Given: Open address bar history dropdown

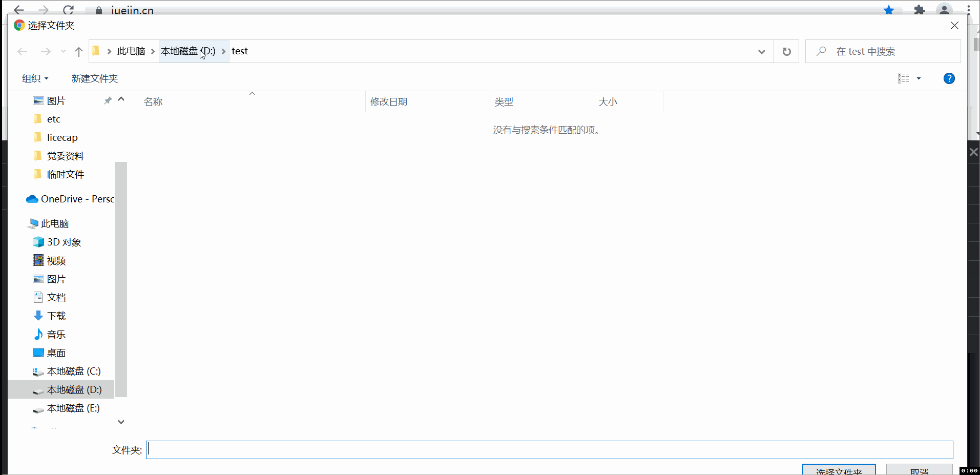Looking at the screenshot, I should [x=762, y=52].
